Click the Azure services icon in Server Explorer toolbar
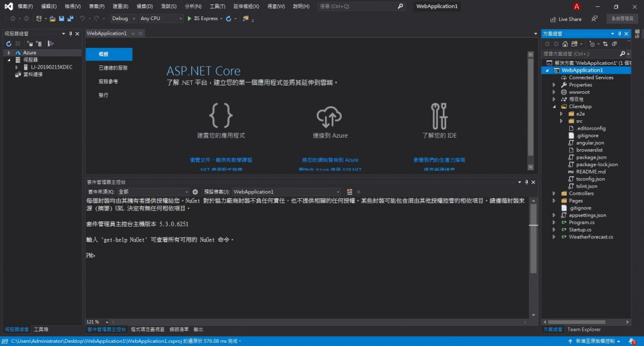The width and height of the screenshot is (644, 346). [x=50, y=43]
